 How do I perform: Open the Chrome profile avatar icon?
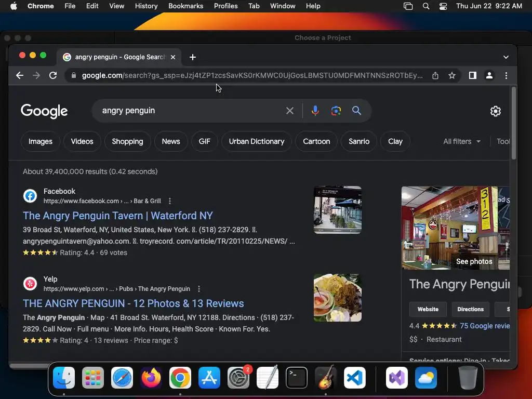click(x=489, y=75)
